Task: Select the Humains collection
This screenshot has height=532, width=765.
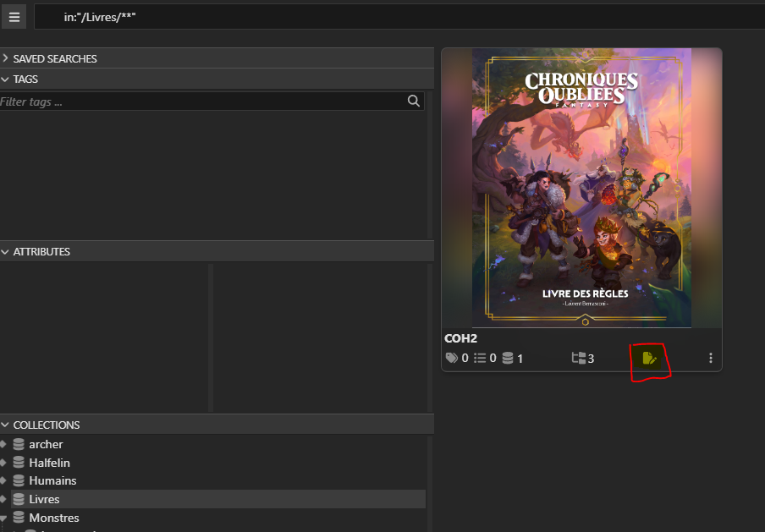Action: [52, 480]
